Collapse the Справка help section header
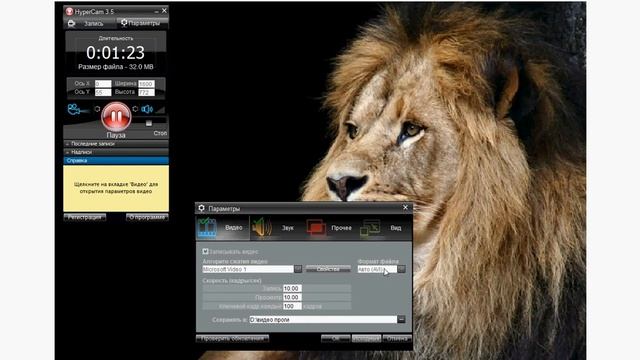Image resolution: width=640 pixels, height=360 pixels. coord(116,160)
